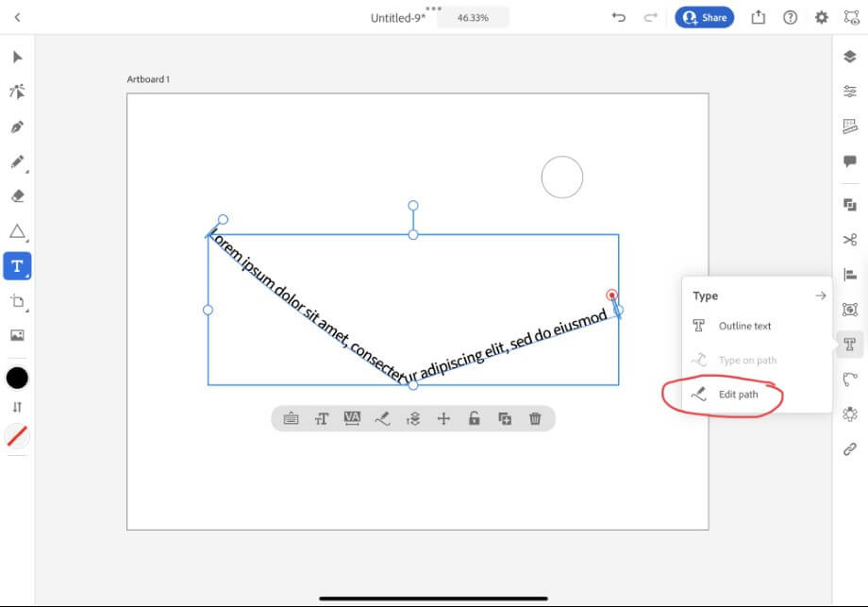The width and height of the screenshot is (868, 607).
Task: Select the Shape triangle tool
Action: pos(17,231)
